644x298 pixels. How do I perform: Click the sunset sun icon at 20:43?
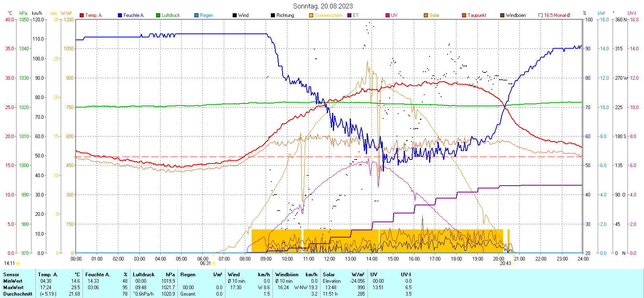[x=514, y=263]
